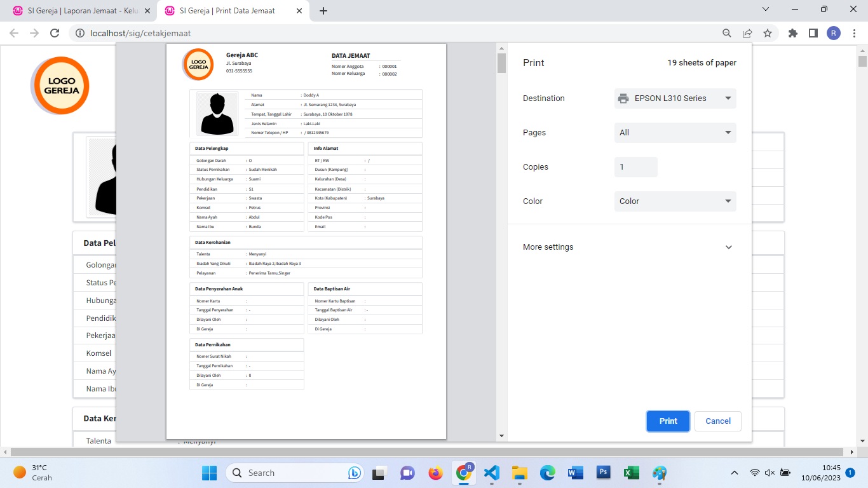Open the Pages dropdown
Viewport: 868px width, 488px height.
coord(675,133)
